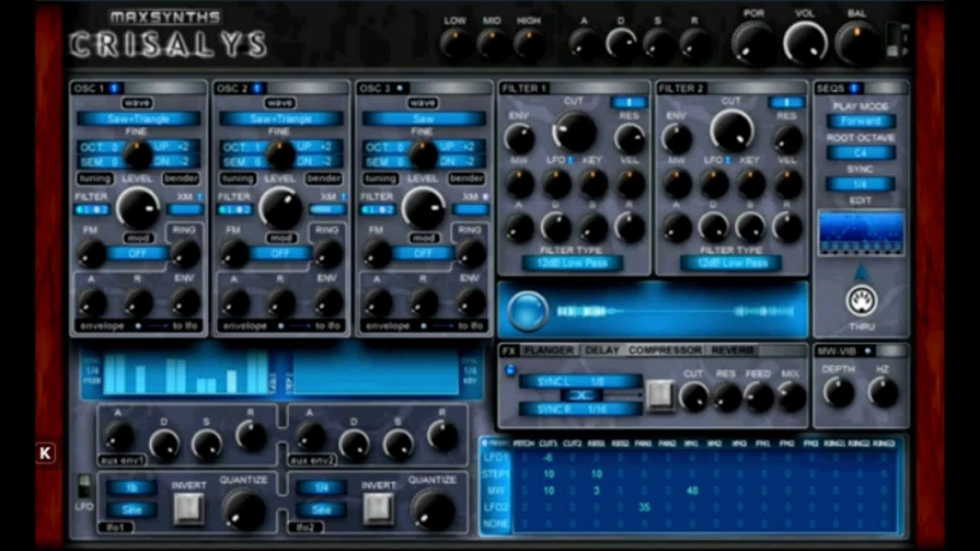
Task: Click OSC 3 wave button
Action: [x=423, y=103]
